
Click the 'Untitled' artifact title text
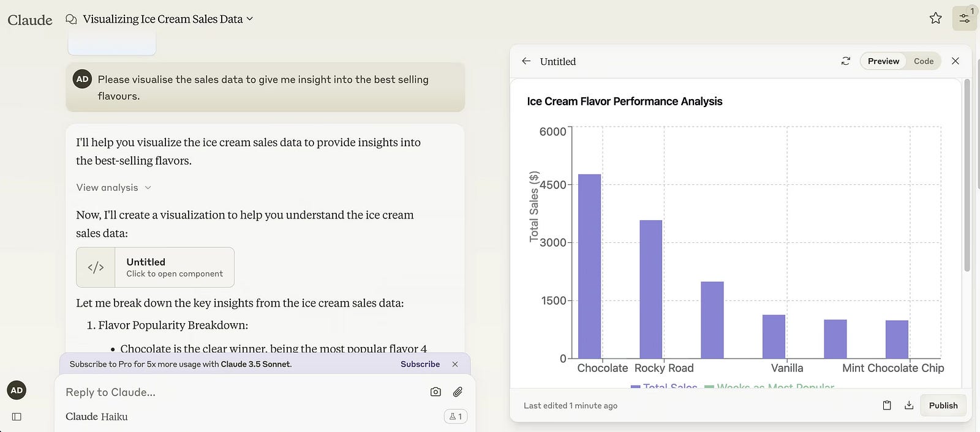tap(558, 61)
